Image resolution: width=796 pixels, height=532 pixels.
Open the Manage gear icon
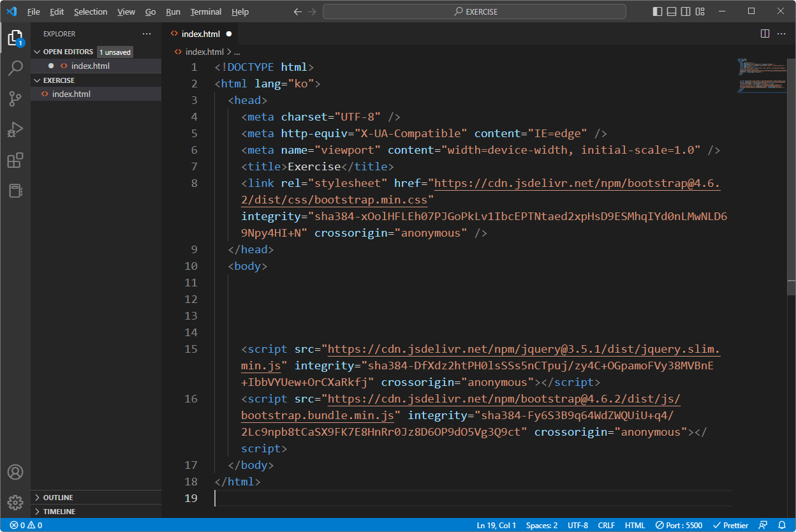[x=15, y=503]
